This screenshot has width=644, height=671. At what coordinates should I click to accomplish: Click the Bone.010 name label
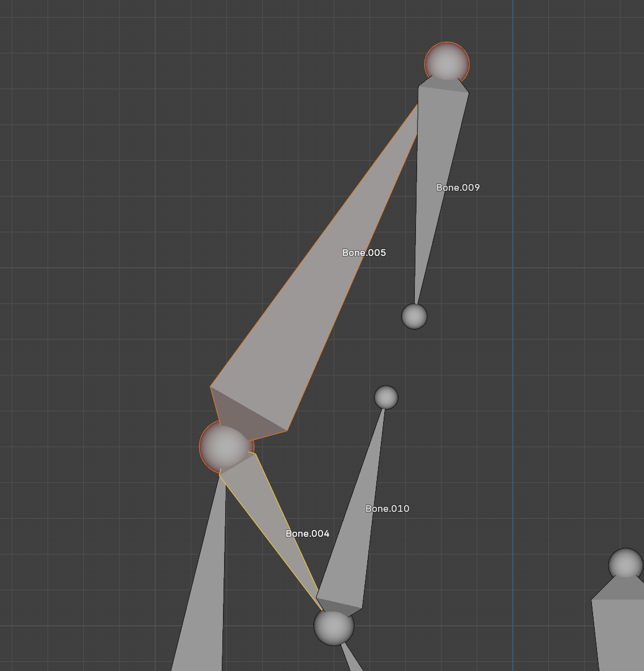(x=387, y=509)
